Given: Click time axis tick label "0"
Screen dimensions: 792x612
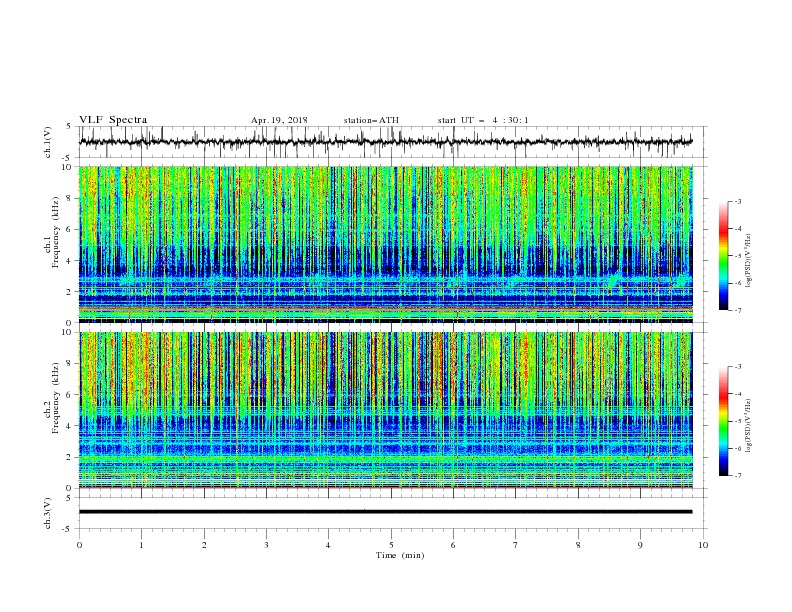Looking at the screenshot, I should click(x=79, y=545).
